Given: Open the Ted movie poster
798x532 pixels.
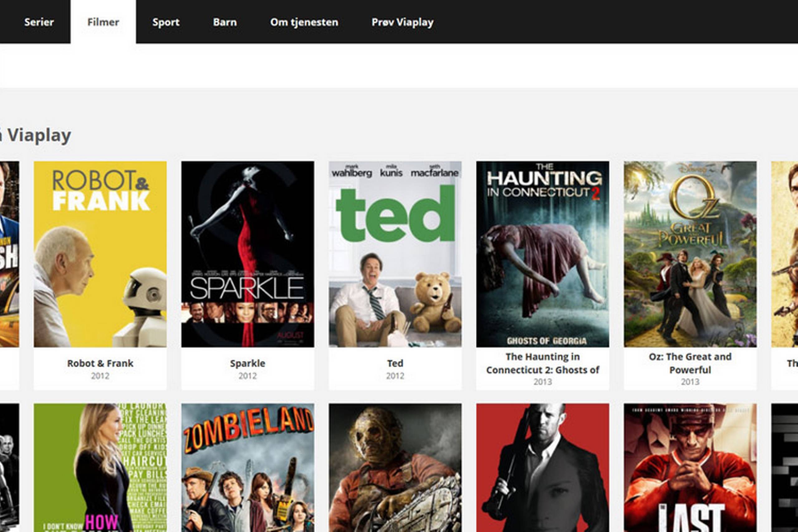Looking at the screenshot, I should (395, 254).
